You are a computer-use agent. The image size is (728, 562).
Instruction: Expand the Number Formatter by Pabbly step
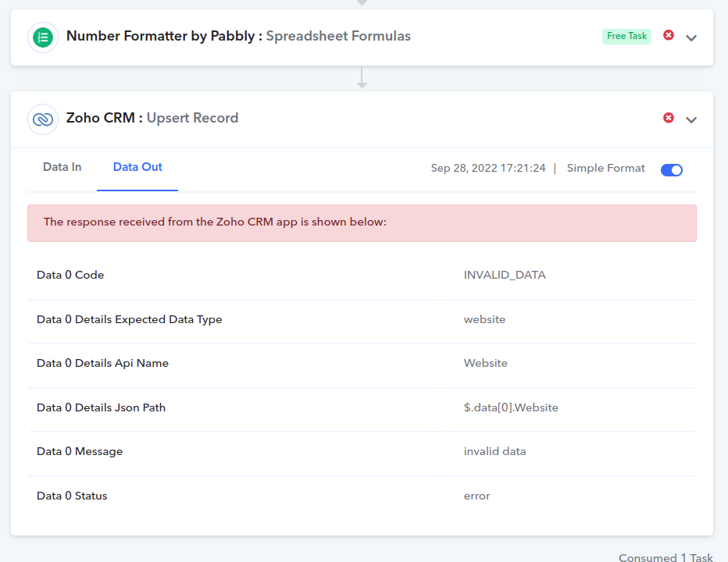click(691, 38)
